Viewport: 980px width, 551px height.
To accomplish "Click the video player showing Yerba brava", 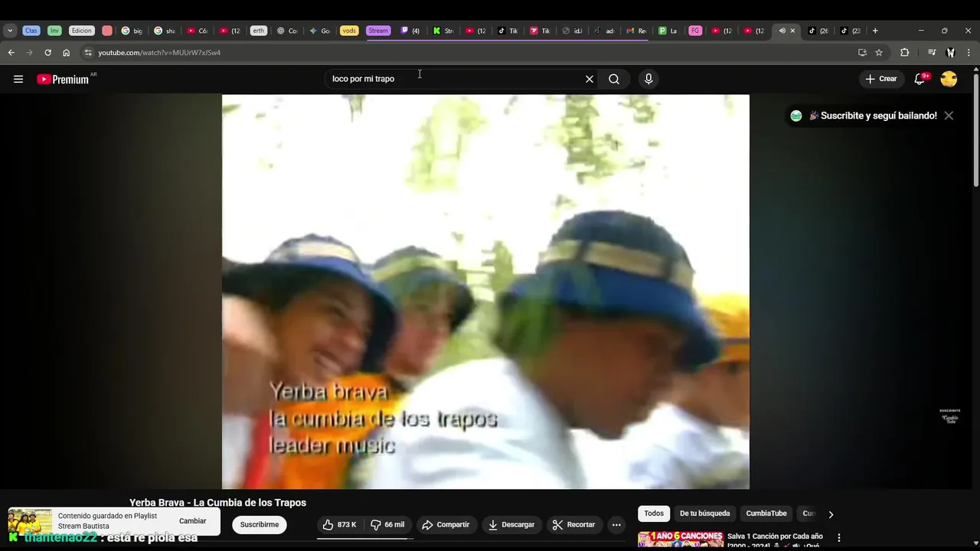I will [485, 292].
